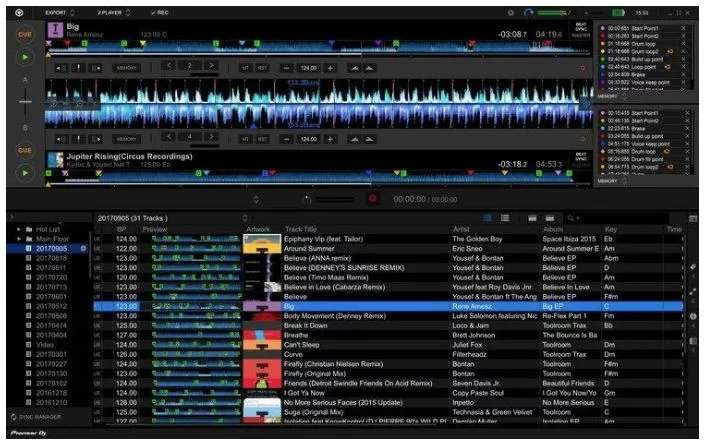Decrease deck B tempo with minus button

pos(286,139)
